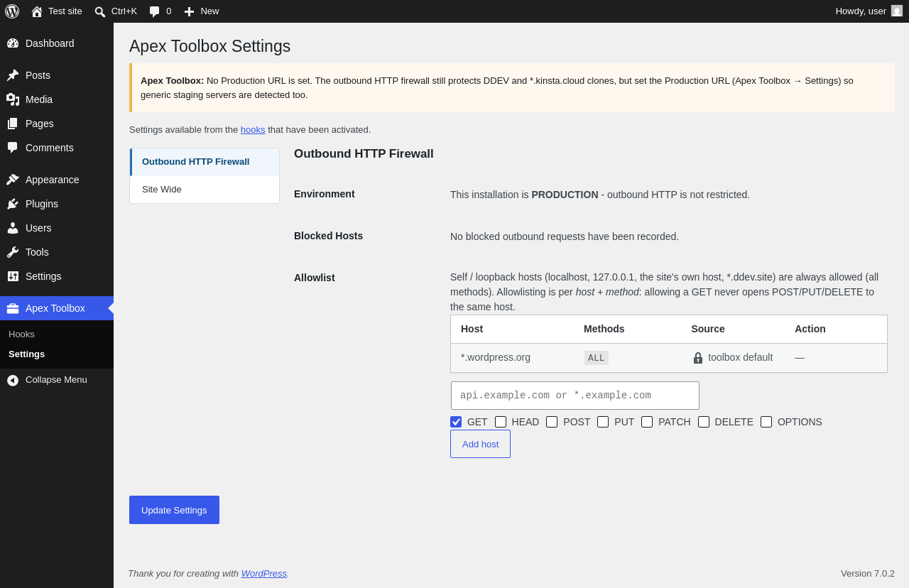This screenshot has height=588, width=909.
Task: Click the WordPress logo icon
Action: pyautogui.click(x=12, y=11)
